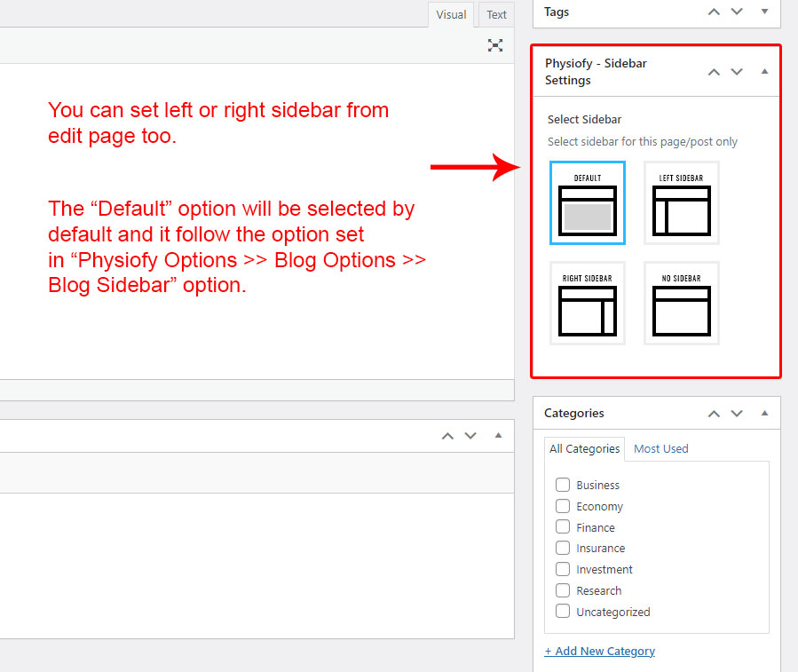Move Tags panel down
The height and width of the screenshot is (672, 798).
[x=737, y=12]
